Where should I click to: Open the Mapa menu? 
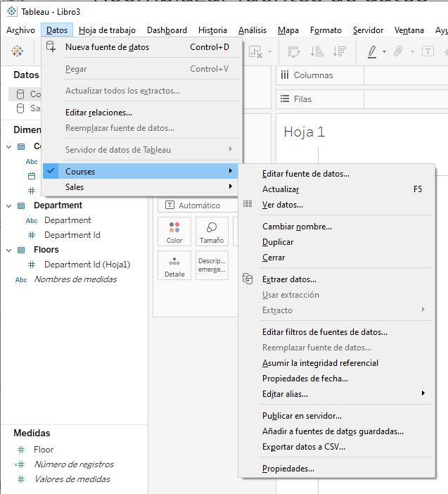coord(288,30)
